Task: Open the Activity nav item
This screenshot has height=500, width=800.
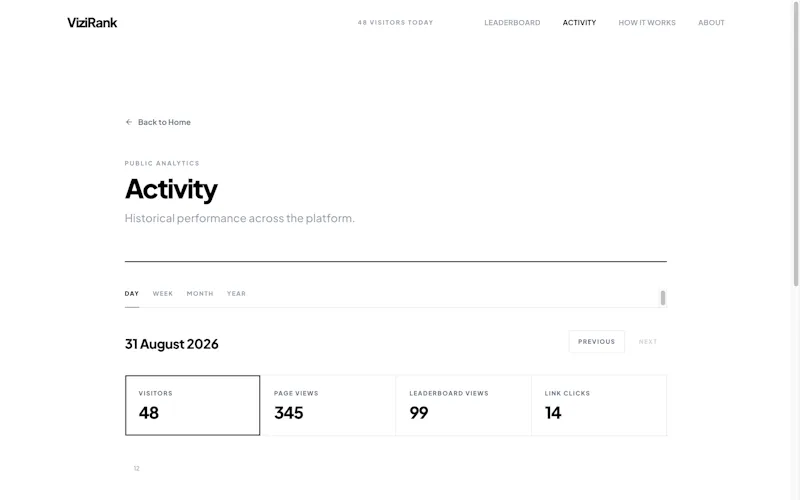Action: (579, 22)
